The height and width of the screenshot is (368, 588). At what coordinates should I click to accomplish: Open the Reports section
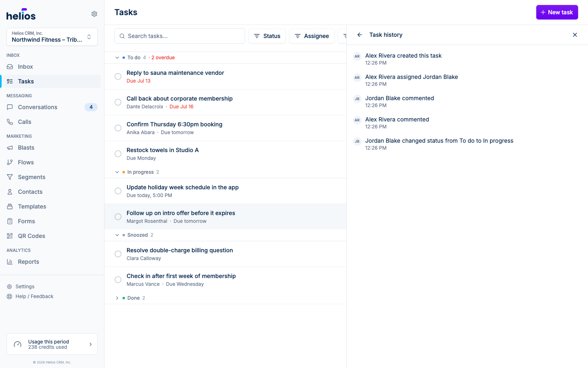[51, 262]
